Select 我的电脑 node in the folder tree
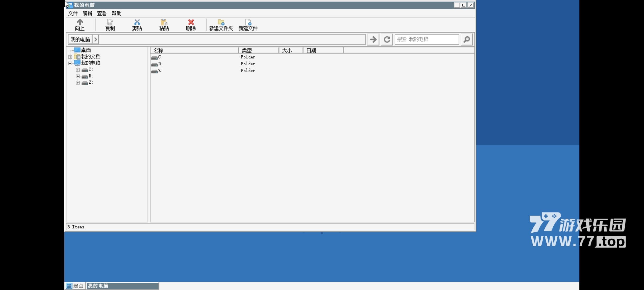Viewport: 644px width, 290px height. pos(90,63)
